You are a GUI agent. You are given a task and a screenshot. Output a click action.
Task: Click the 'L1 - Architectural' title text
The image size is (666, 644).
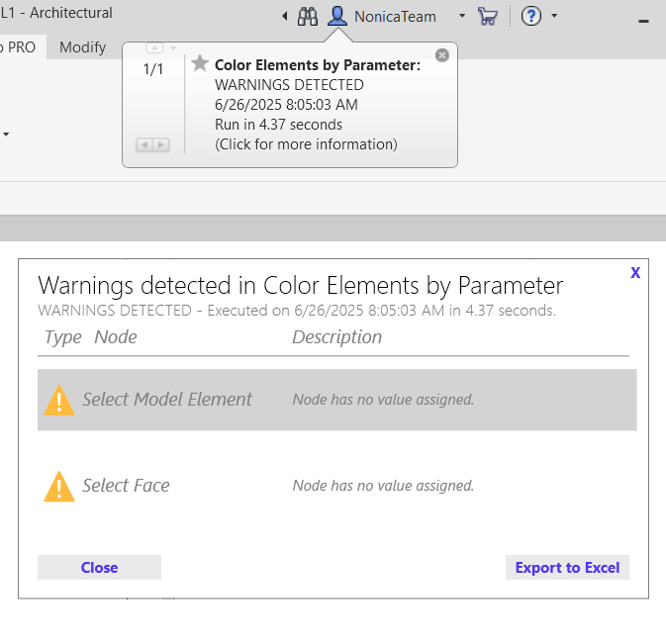(56, 13)
